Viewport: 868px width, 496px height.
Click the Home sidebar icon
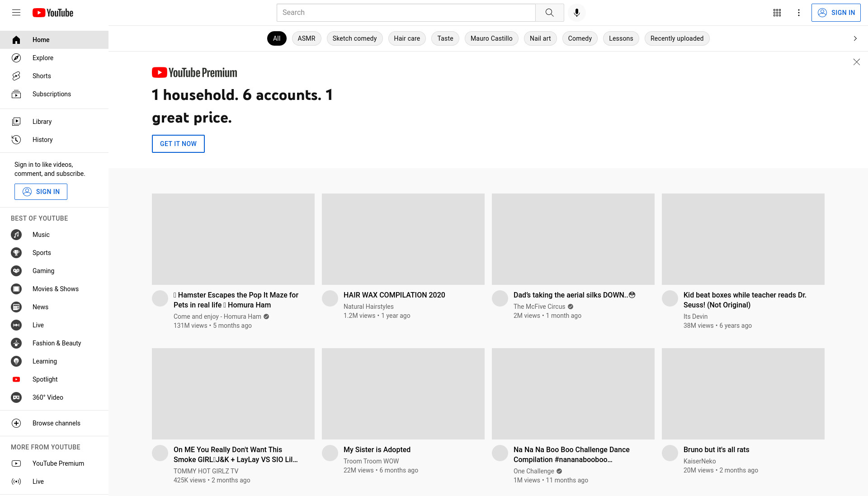(16, 40)
